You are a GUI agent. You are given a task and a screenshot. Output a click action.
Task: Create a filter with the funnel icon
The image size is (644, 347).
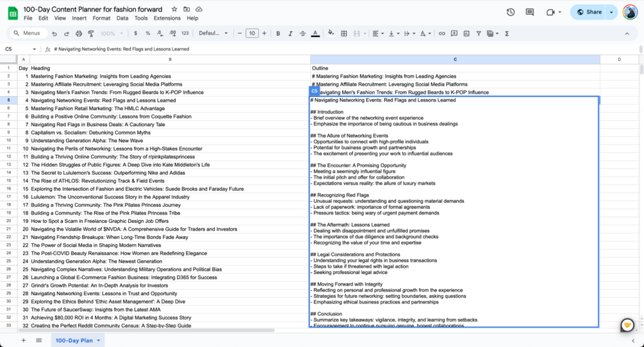pos(479,34)
